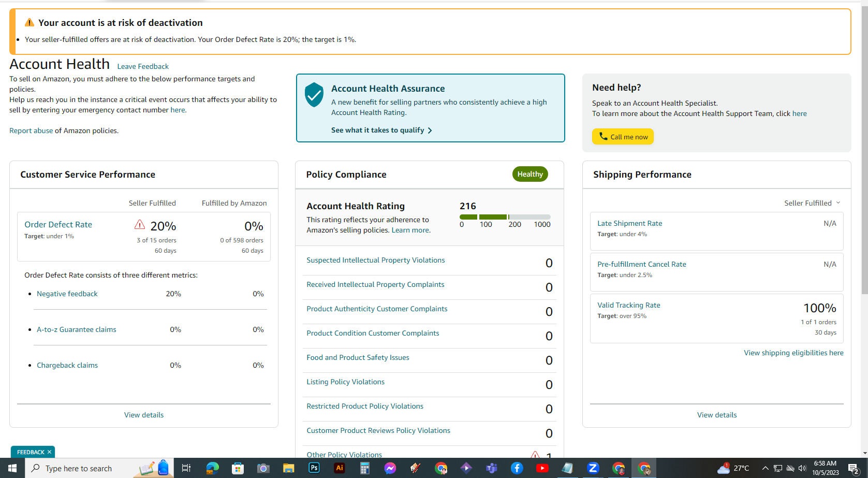
Task: Open the FEEDBACK tab
Action: point(31,452)
